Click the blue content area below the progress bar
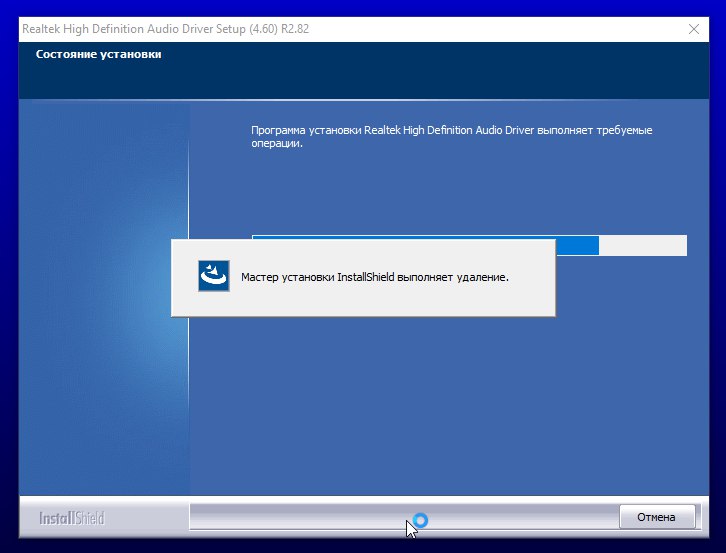This screenshot has height=553, width=726. click(450, 400)
